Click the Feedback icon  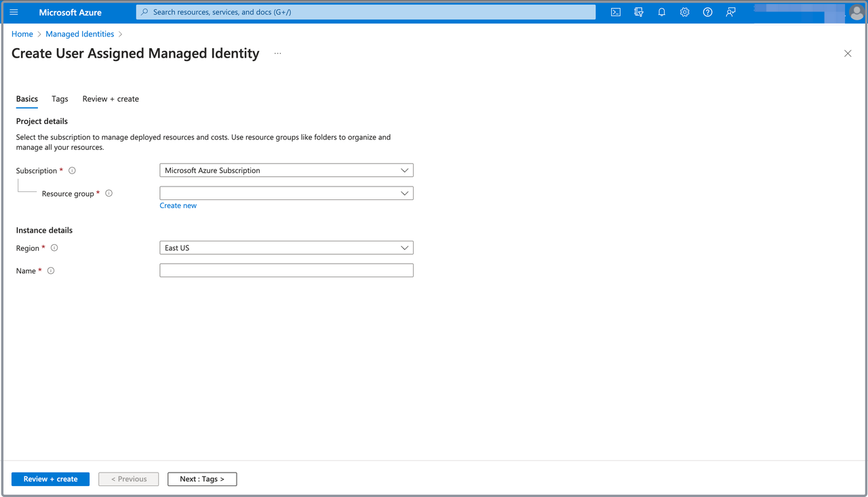730,12
